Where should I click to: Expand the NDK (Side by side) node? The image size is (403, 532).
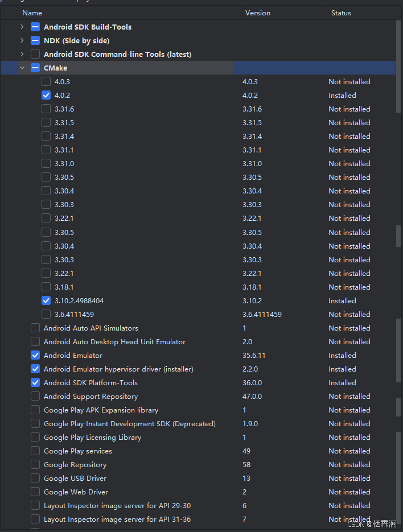[22, 40]
